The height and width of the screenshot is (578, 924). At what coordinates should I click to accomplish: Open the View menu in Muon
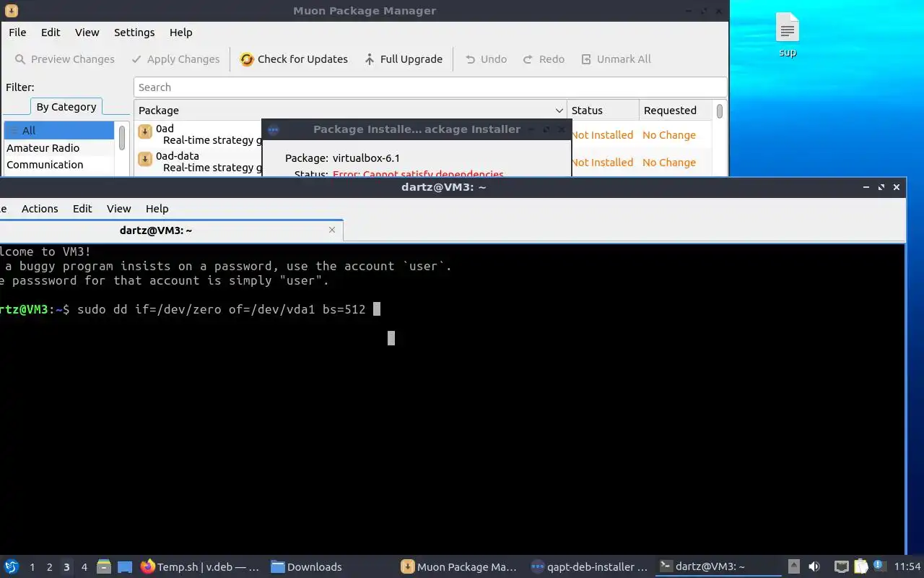[87, 33]
